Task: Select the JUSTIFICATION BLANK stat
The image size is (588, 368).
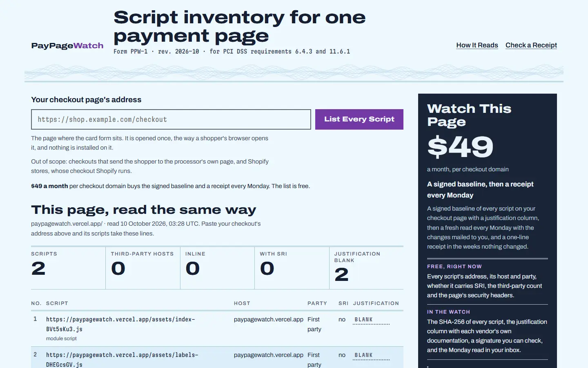Action: pyautogui.click(x=366, y=267)
